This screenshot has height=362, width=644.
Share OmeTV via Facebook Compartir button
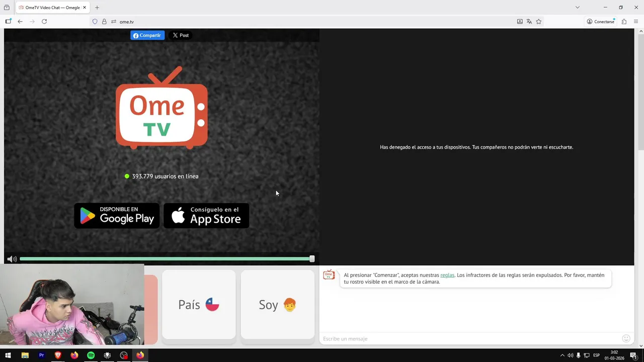click(x=147, y=35)
